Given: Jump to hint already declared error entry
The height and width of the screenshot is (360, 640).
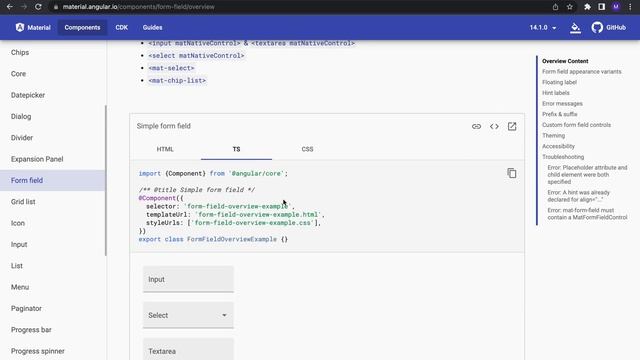Looking at the screenshot, I should 578,196.
